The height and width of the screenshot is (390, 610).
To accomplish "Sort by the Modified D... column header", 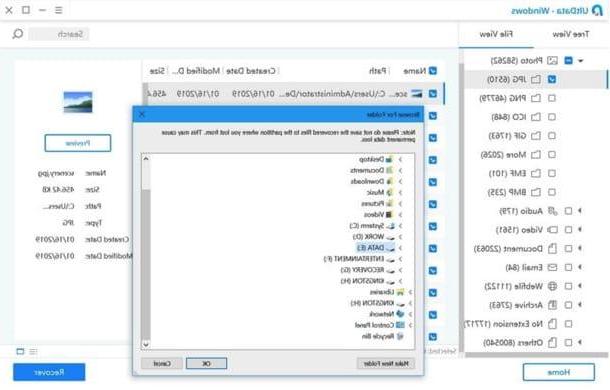I will click(x=196, y=71).
